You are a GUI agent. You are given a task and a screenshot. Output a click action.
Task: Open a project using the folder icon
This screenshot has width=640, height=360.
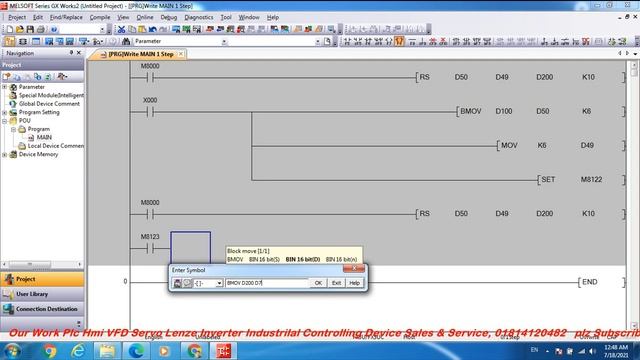[20, 29]
